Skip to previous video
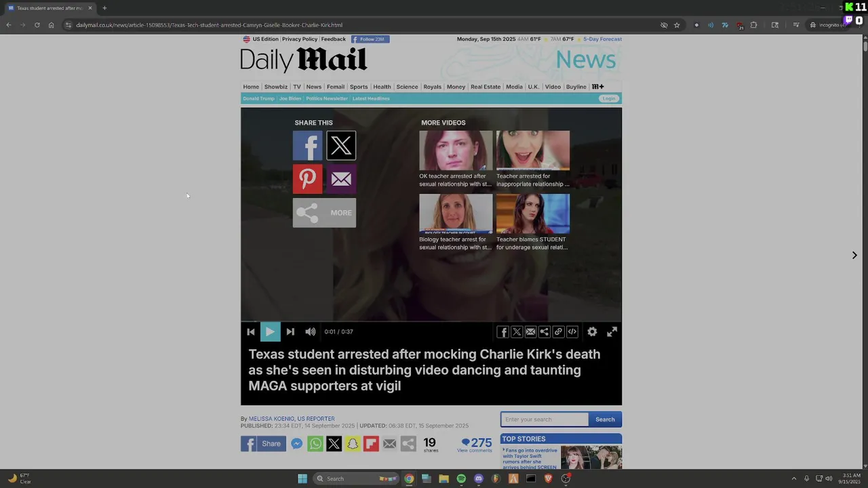 coord(251,331)
